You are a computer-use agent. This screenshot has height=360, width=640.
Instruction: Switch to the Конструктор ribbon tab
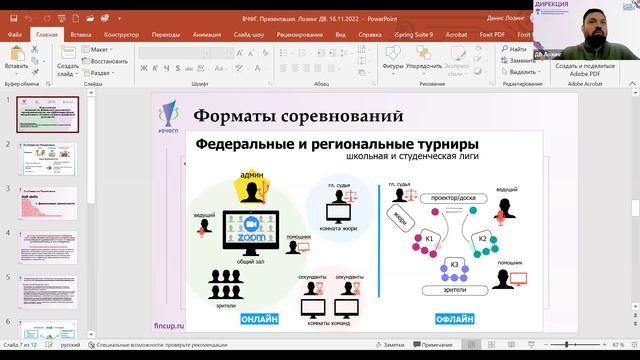121,35
